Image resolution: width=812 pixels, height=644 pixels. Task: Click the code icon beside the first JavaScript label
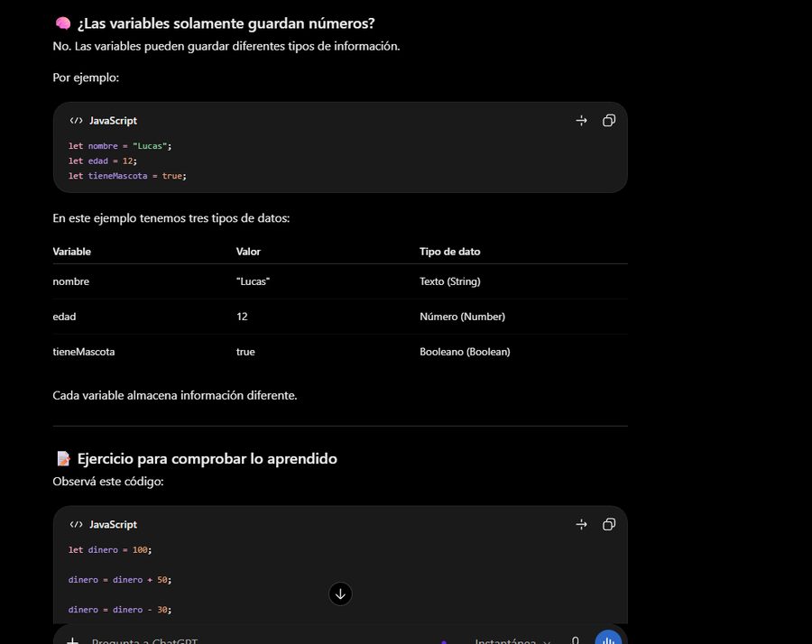coord(76,121)
